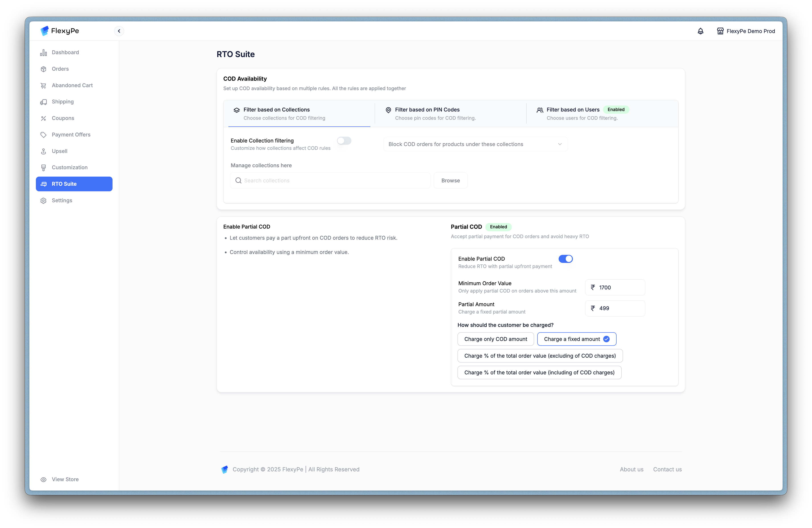Click the Browse collections button
The image size is (812, 528).
click(450, 181)
